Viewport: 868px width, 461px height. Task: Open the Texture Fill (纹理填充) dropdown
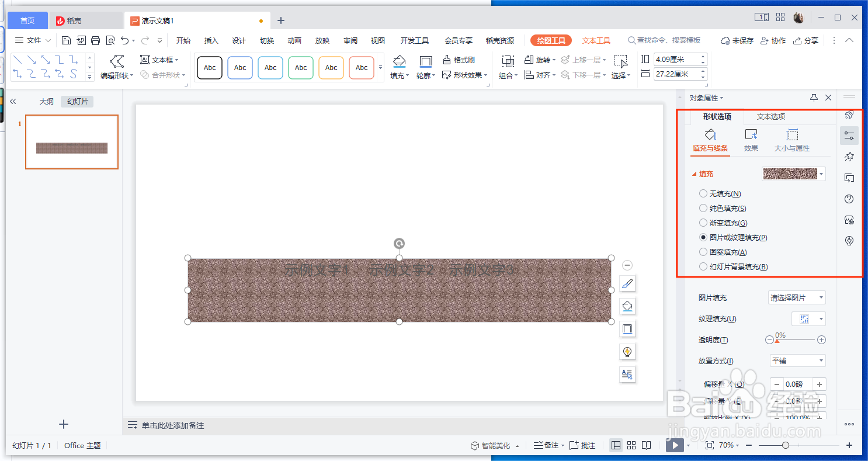coord(808,318)
